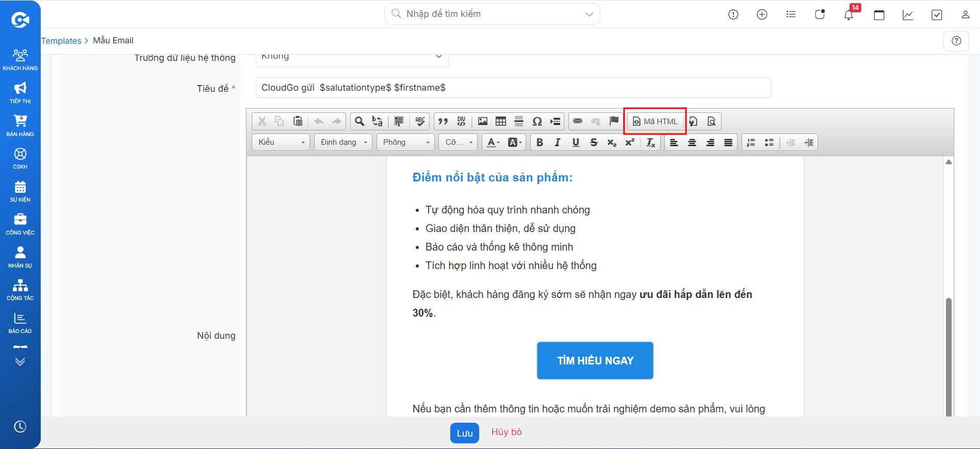Expand the Trường dữ liệu hệ thống dropdown
This screenshot has height=449, width=980.
(352, 58)
